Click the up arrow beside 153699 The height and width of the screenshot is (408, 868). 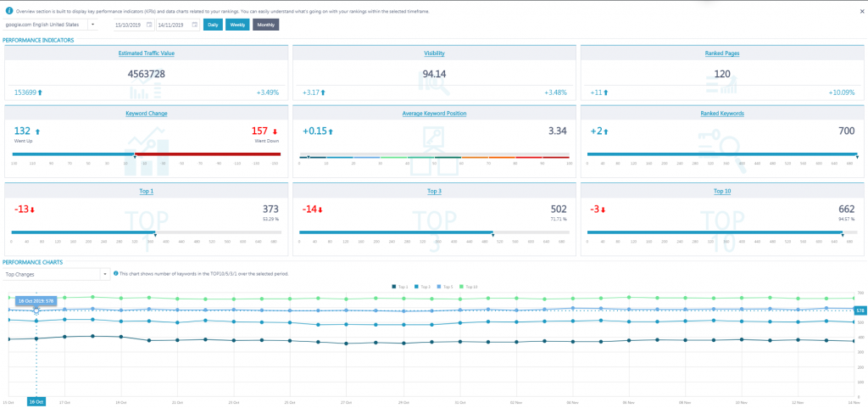(x=40, y=92)
